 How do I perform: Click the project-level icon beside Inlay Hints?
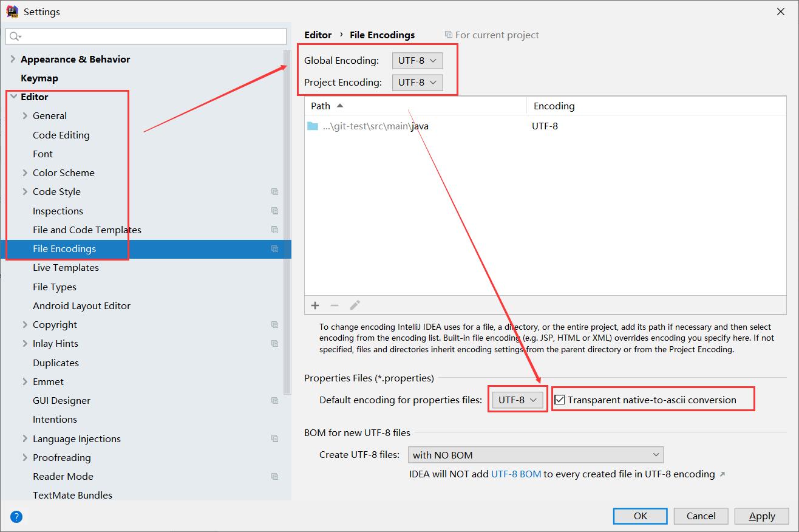coord(275,344)
